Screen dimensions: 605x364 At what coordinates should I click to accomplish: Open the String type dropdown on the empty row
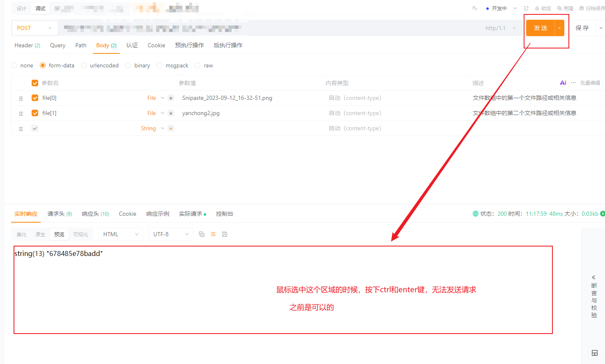point(152,128)
